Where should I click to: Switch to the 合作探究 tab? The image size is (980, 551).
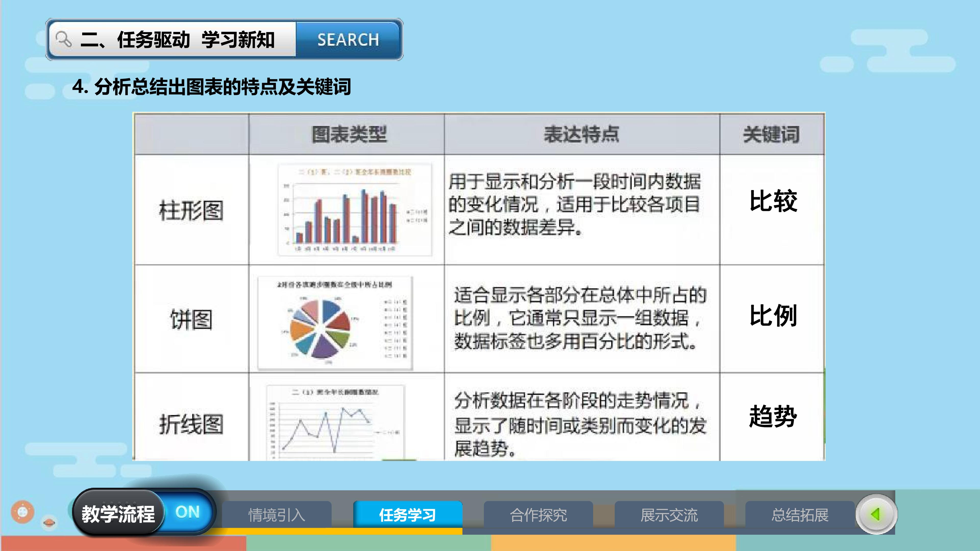point(538,515)
